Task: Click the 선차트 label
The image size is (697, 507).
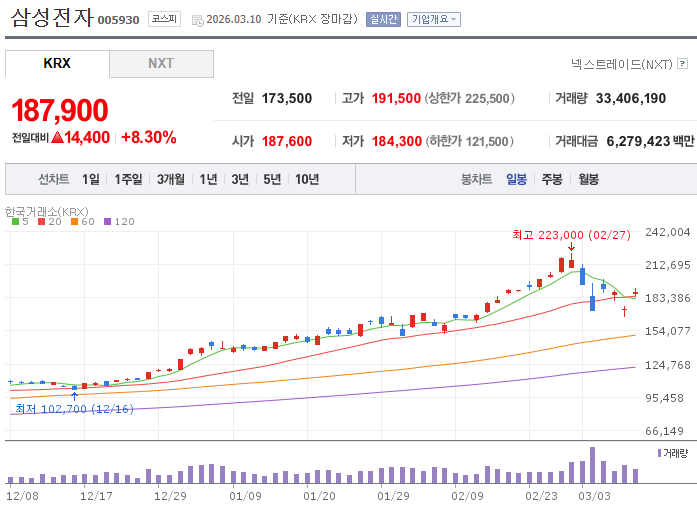Action: pos(54,179)
